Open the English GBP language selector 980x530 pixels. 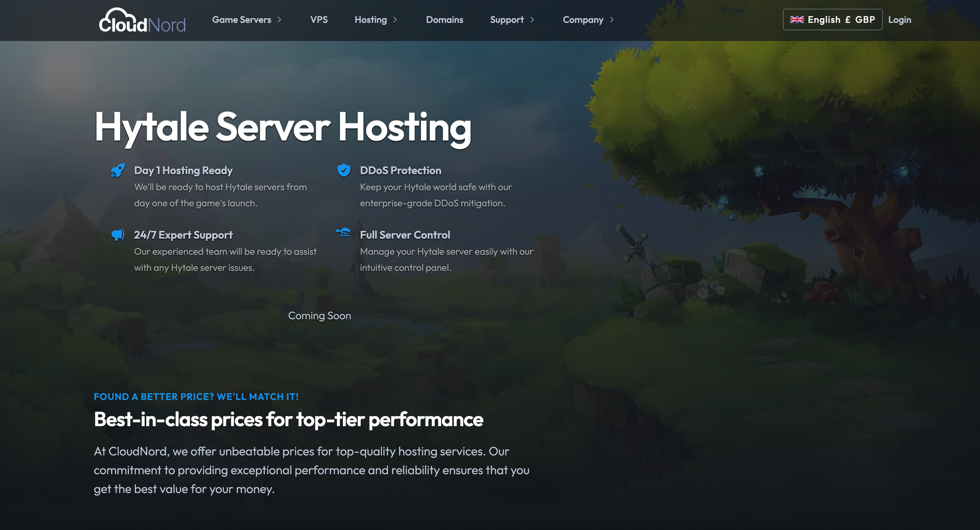833,20
